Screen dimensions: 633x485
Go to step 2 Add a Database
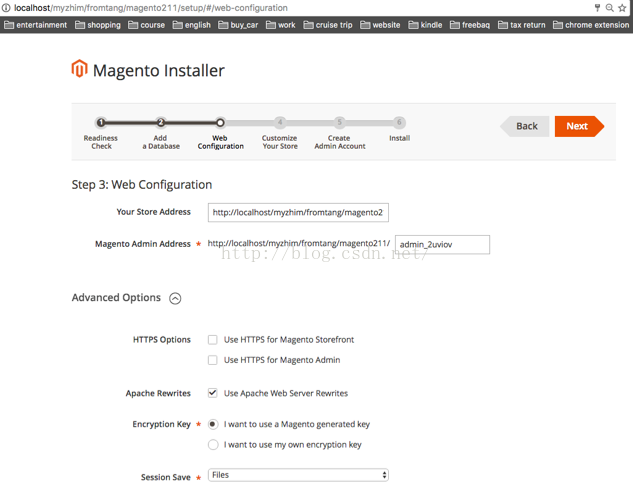pyautogui.click(x=161, y=122)
